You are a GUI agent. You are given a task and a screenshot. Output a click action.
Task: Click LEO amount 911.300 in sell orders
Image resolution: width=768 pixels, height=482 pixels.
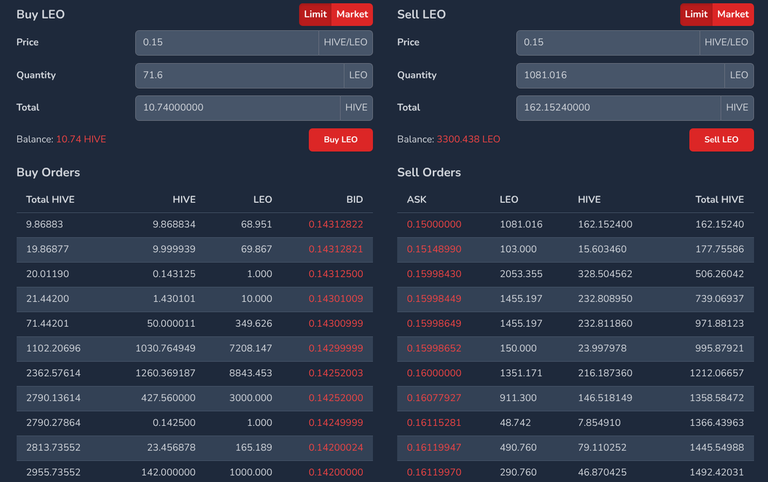point(518,398)
